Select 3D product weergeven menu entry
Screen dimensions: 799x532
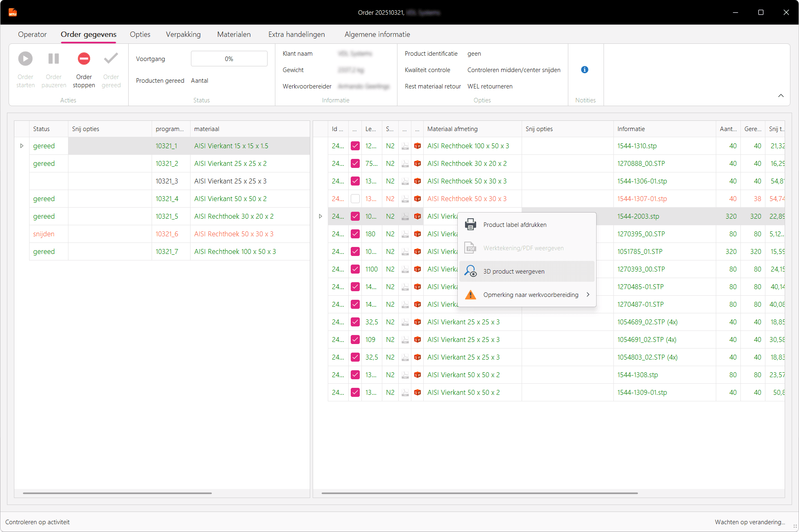pyautogui.click(x=514, y=271)
